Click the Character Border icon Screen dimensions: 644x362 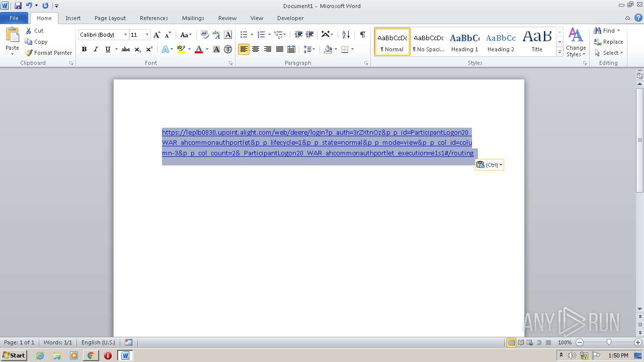click(x=228, y=35)
